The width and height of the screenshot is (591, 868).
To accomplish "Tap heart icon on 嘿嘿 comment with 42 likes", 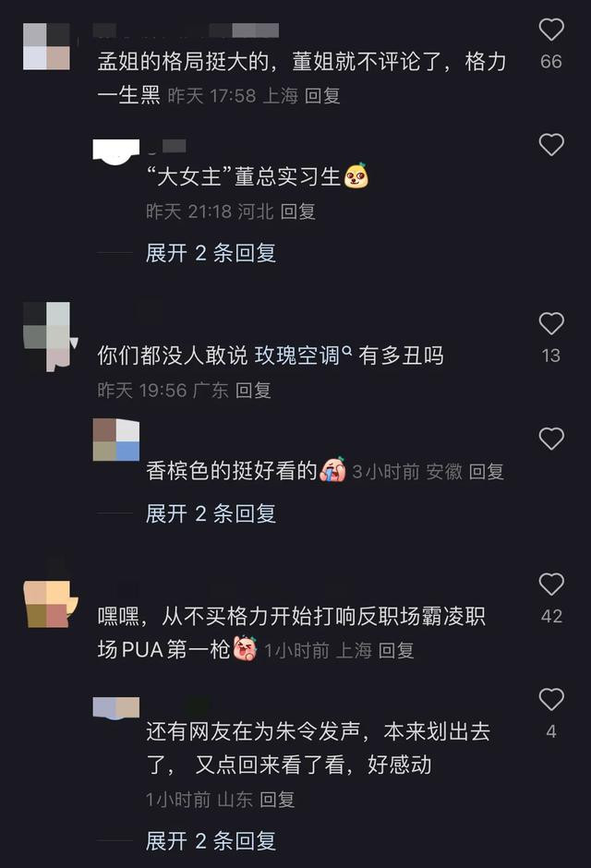I will point(551,584).
